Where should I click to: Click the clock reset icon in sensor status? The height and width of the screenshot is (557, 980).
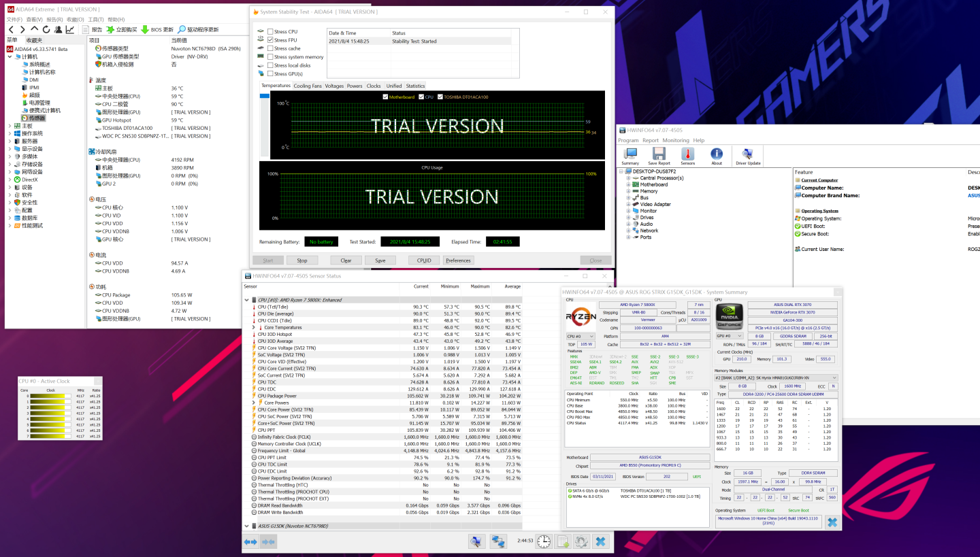[544, 541]
